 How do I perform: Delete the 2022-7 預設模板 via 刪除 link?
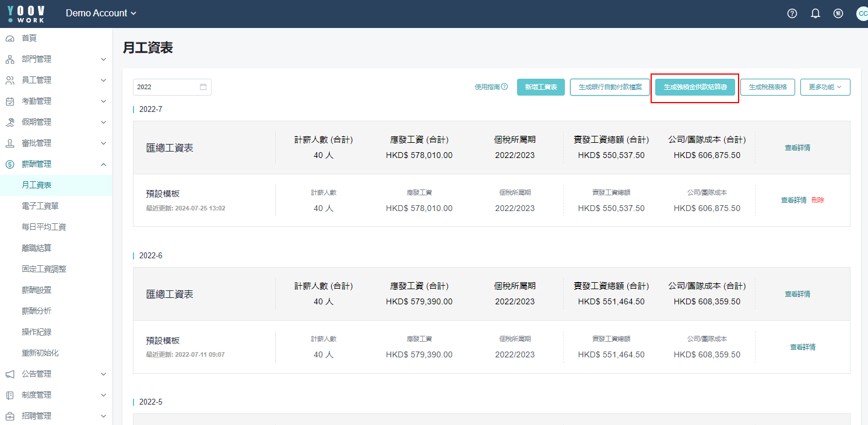[x=817, y=200]
